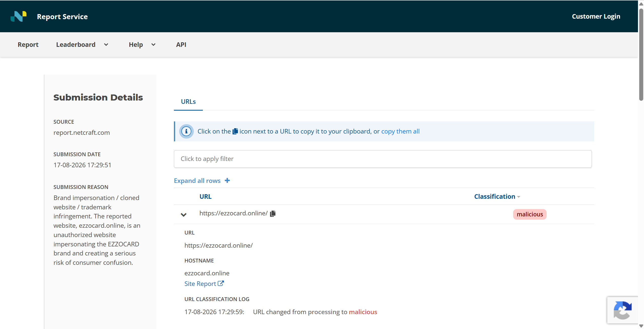Image resolution: width=644 pixels, height=329 pixels.
Task: Open the Leaderboard menu
Action: click(76, 45)
